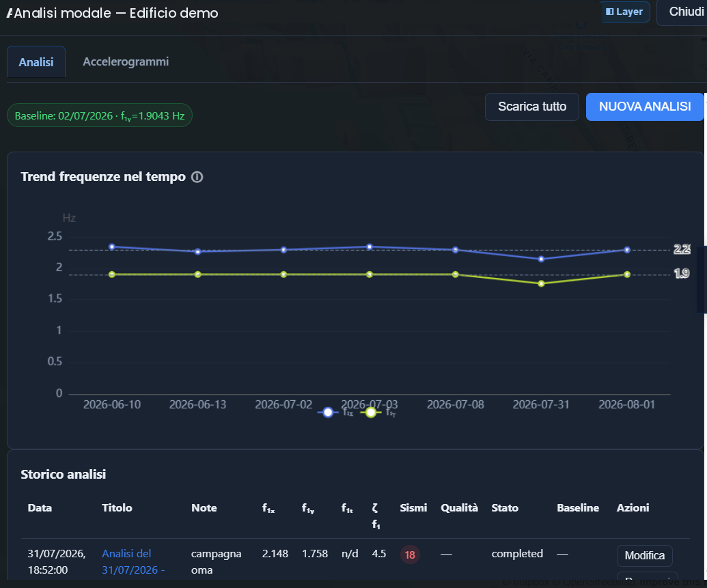Select the blue f1x point at 2026-08-01

point(627,250)
